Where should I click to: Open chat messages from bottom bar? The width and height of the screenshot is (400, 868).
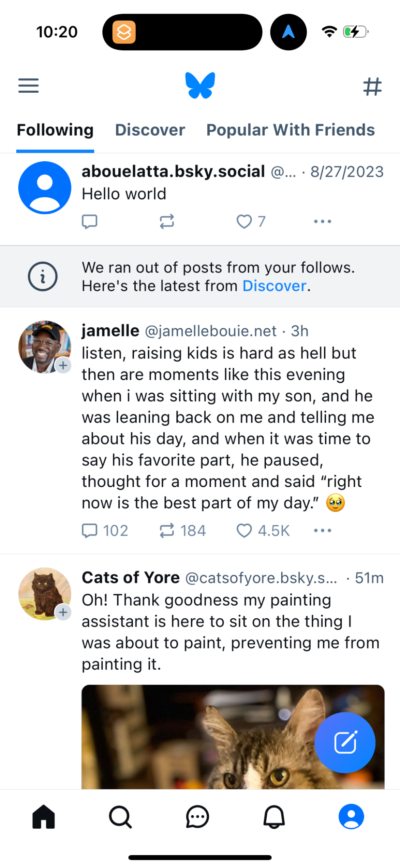click(x=197, y=816)
